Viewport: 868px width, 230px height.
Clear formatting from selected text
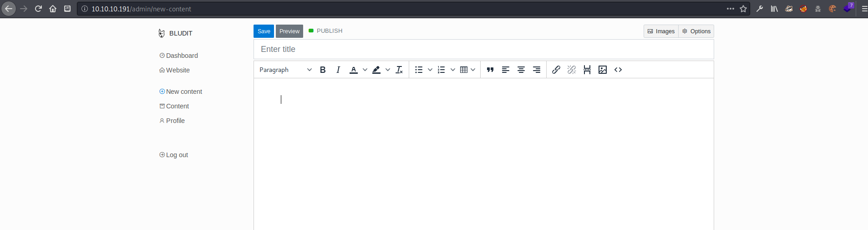(x=399, y=70)
